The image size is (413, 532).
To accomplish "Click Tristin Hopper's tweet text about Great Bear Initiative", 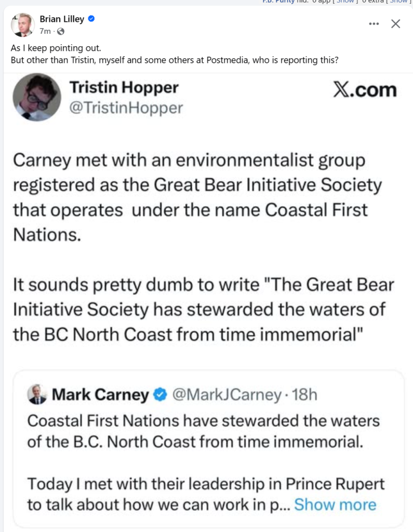I will point(197,197).
